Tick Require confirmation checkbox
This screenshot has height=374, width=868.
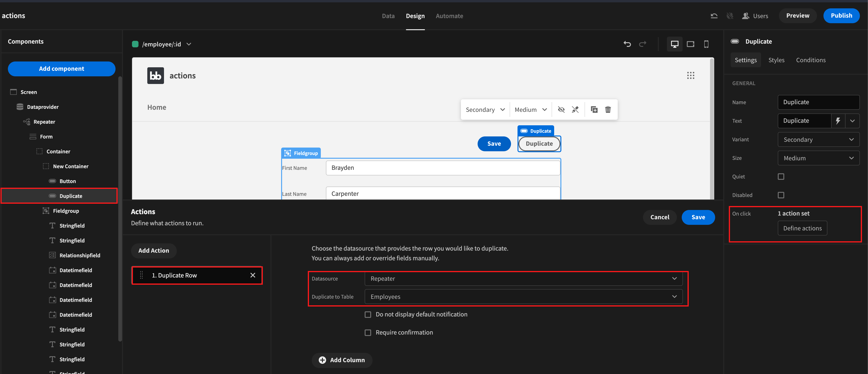coord(368,332)
